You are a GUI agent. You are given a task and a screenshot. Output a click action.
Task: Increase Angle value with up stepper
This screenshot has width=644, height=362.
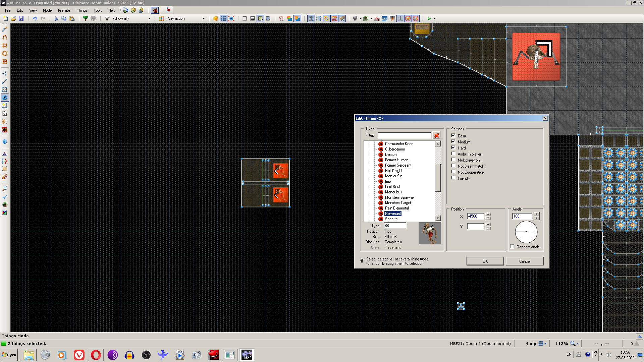coord(536,215)
